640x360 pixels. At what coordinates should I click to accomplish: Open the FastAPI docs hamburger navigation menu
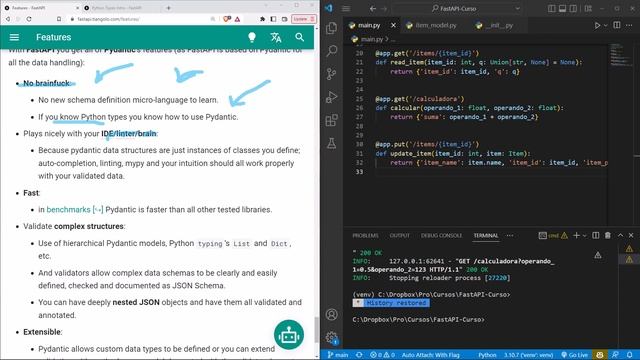[x=14, y=37]
